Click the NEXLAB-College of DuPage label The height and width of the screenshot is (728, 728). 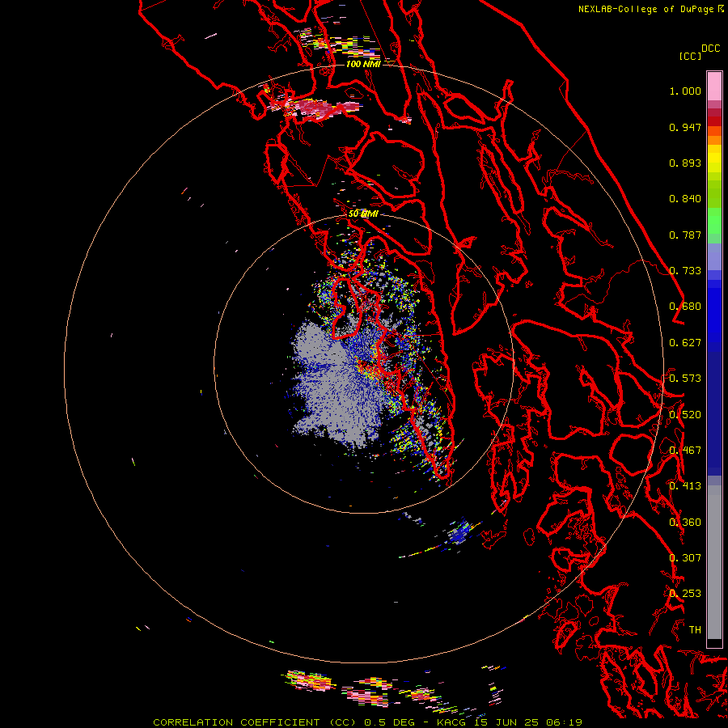coord(645,9)
